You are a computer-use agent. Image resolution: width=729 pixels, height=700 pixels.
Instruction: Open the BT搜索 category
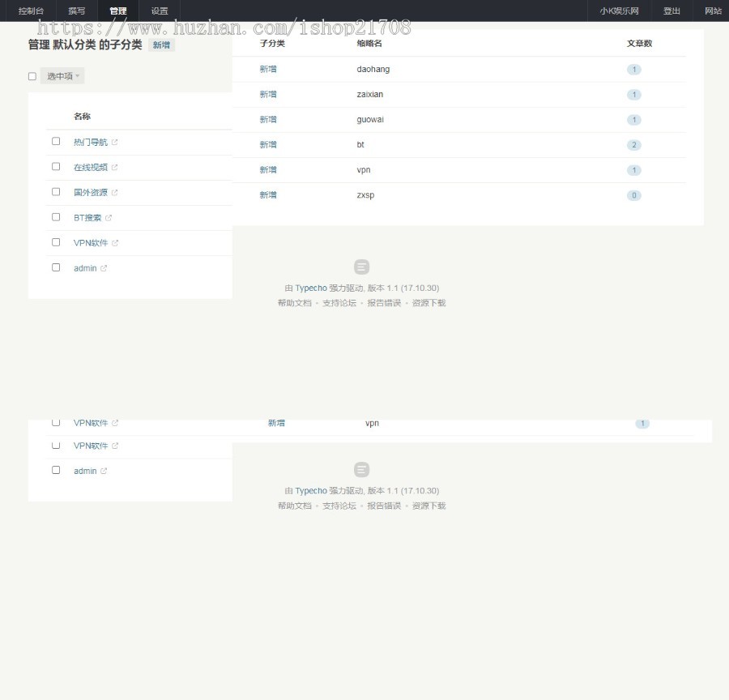[x=87, y=218]
